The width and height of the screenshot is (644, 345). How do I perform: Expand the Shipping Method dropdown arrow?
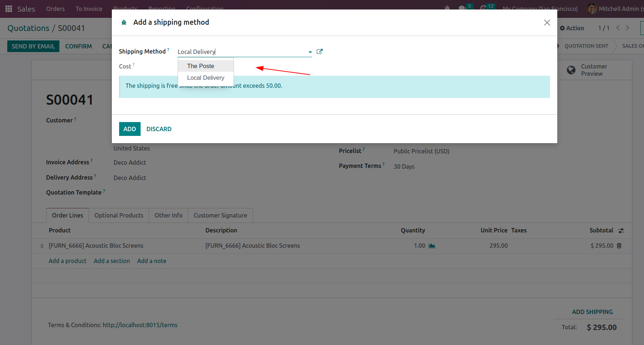(310, 52)
